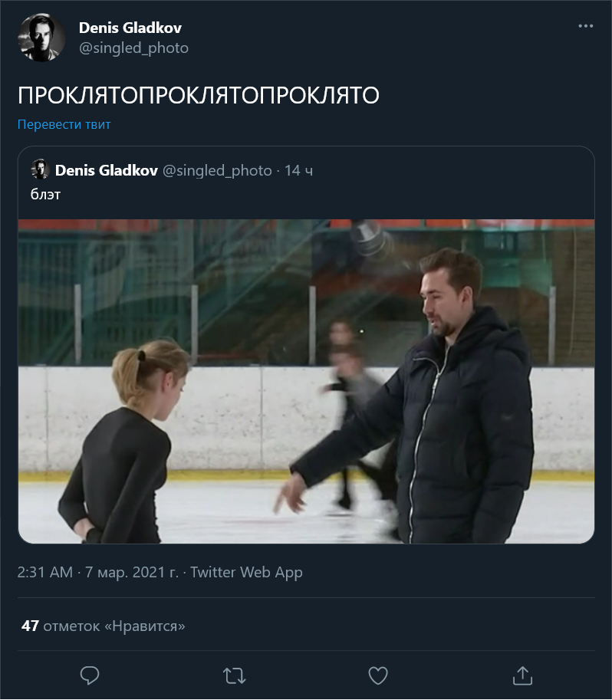Open the share upload icon
Screen dimensions: 612x700
(522, 675)
